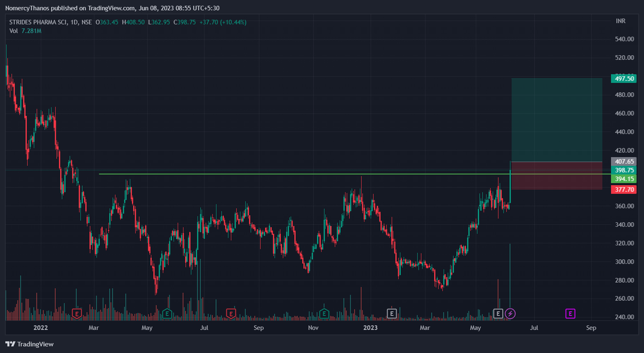Click the TradingView logo at bottom left
Image resolution: width=644 pixels, height=353 pixels.
click(x=30, y=344)
